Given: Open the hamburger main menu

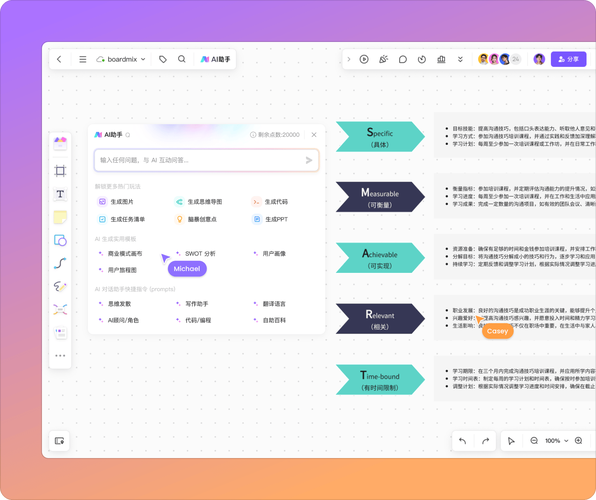Looking at the screenshot, I should point(82,59).
